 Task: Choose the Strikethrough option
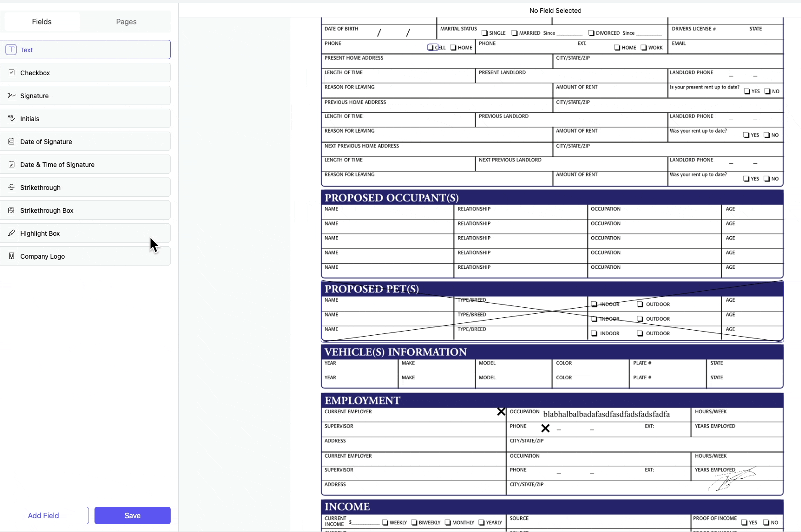[x=85, y=187]
